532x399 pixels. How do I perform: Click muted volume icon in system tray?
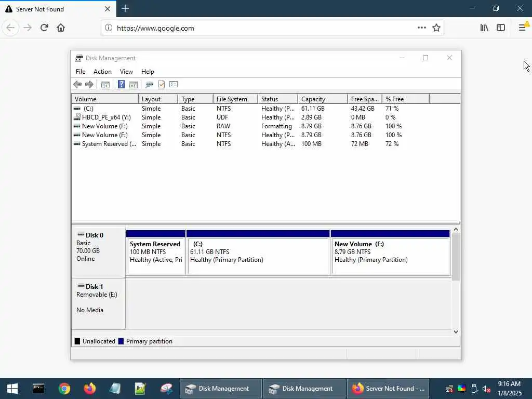(x=486, y=389)
